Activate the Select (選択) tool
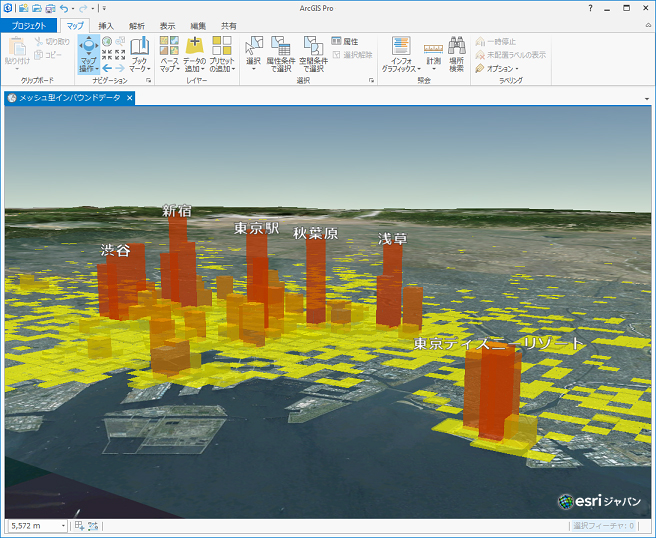656x538 pixels. click(x=253, y=46)
